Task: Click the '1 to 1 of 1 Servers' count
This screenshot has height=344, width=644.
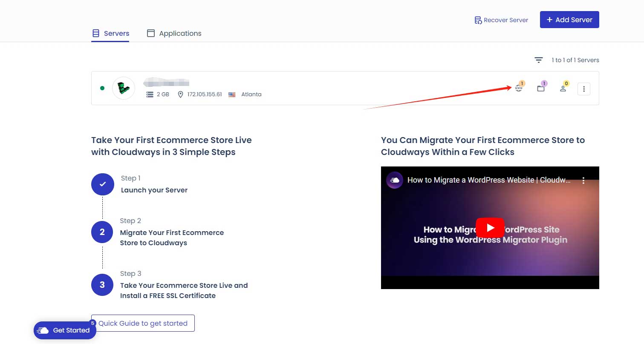Action: click(575, 60)
